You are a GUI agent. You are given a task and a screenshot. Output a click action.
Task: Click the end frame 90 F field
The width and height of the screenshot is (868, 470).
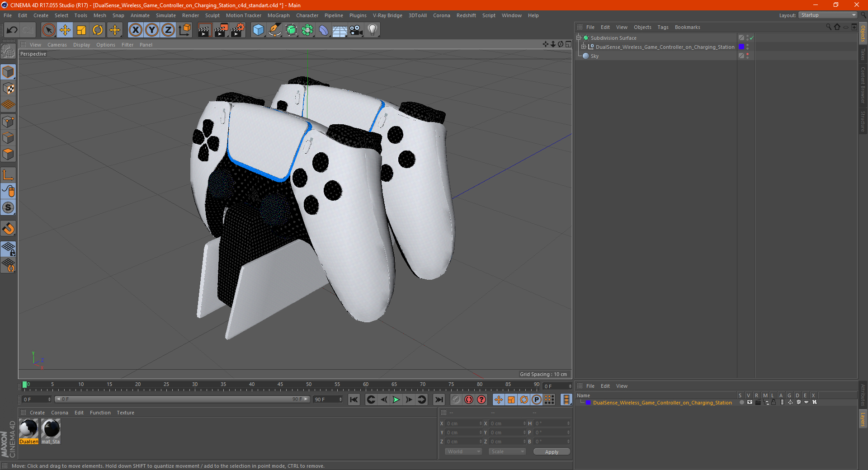click(x=328, y=399)
